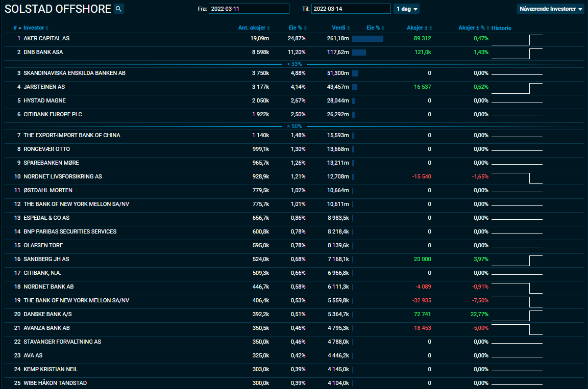
Task: Sort by Verdi column header
Action: 341,28
